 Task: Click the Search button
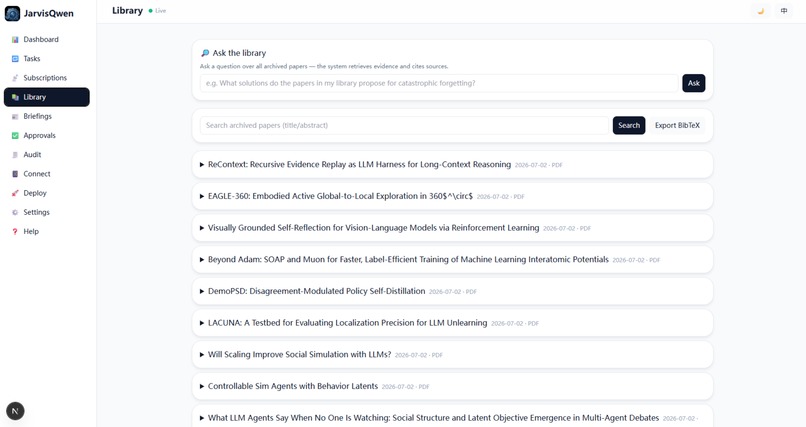pos(629,125)
